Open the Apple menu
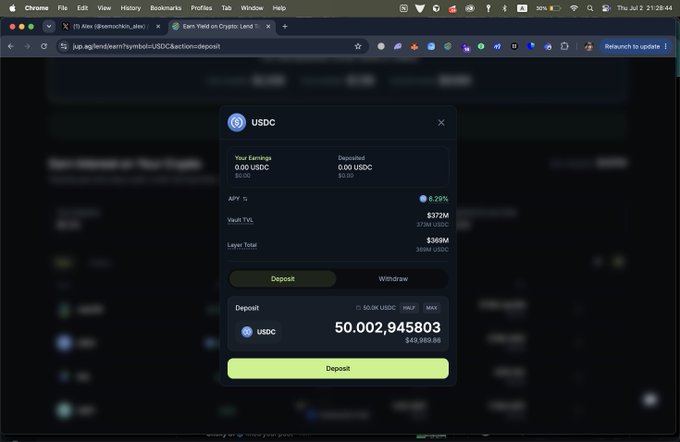Viewport: 680px width, 442px height. coord(12,8)
